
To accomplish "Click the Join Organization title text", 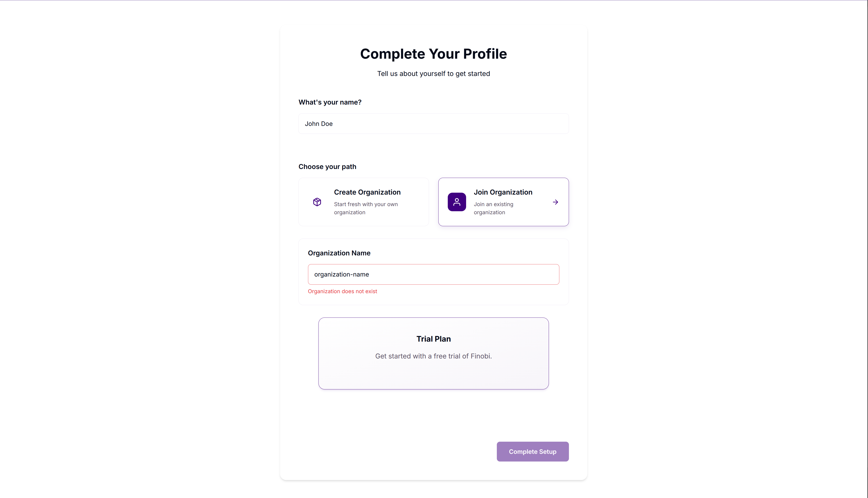I will click(503, 192).
